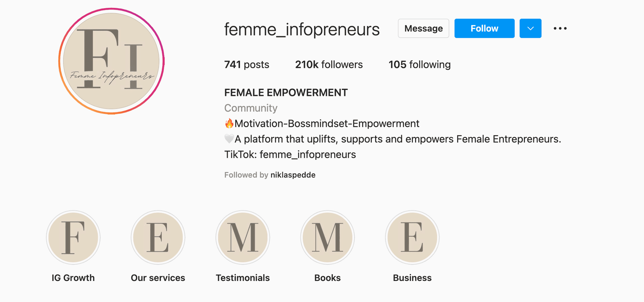Click the Our services label text
The height and width of the screenshot is (302, 644).
pos(158,278)
